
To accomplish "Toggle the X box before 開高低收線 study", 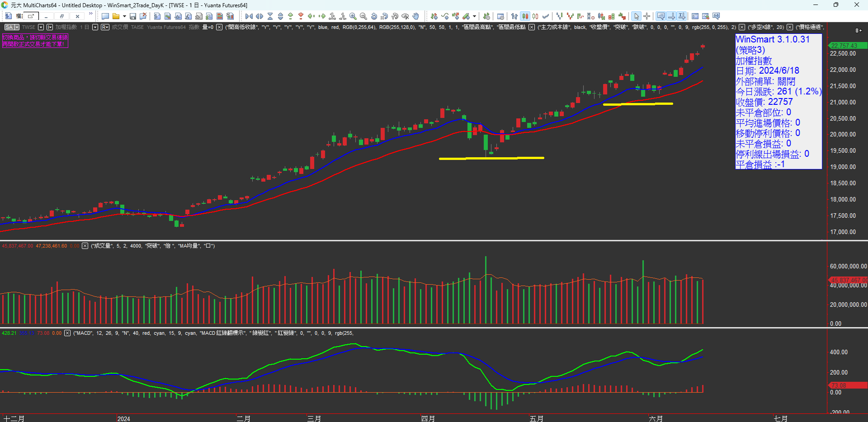I will click(219, 27).
